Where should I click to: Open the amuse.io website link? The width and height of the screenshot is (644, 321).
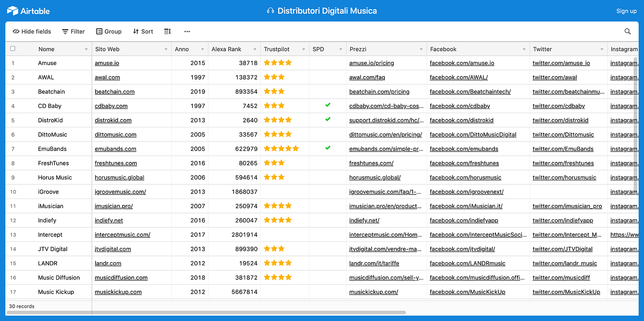click(107, 63)
